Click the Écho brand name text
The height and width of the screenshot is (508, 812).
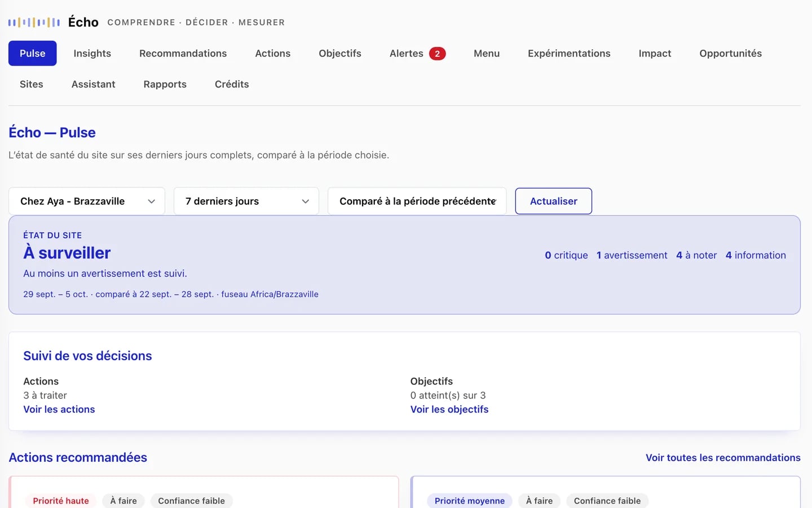[x=83, y=22]
